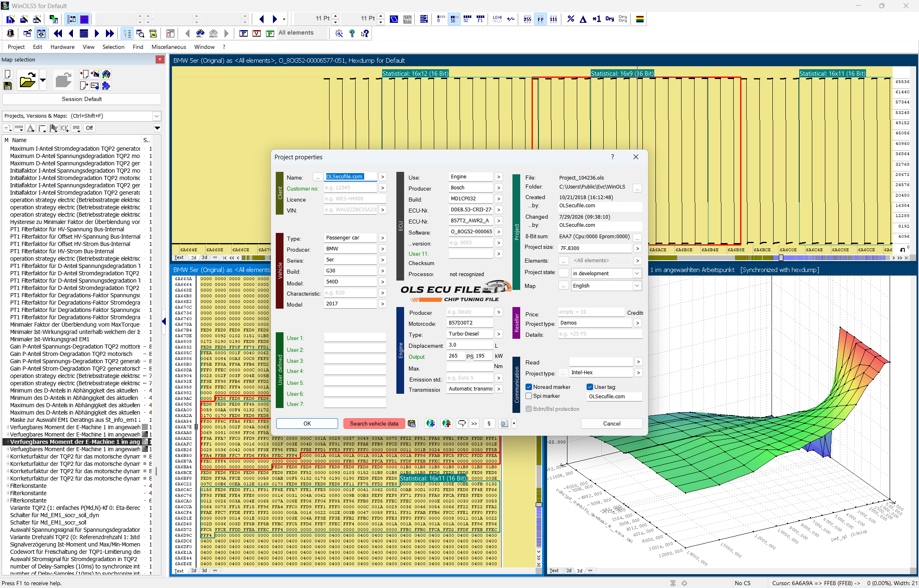919x588 pixels.
Task: Click the lower hexdump vertical scrollbar thumb
Action: point(539,505)
